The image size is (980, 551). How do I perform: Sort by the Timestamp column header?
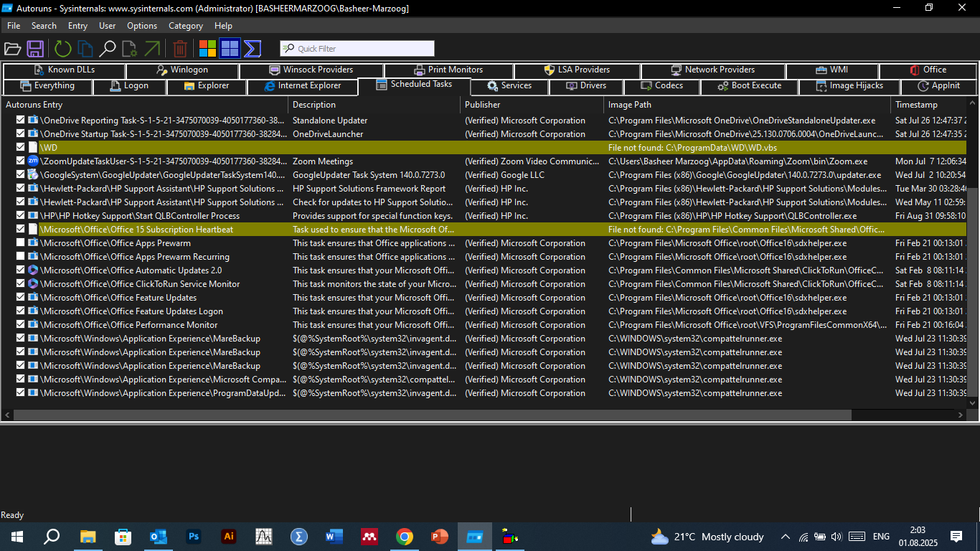(930, 105)
